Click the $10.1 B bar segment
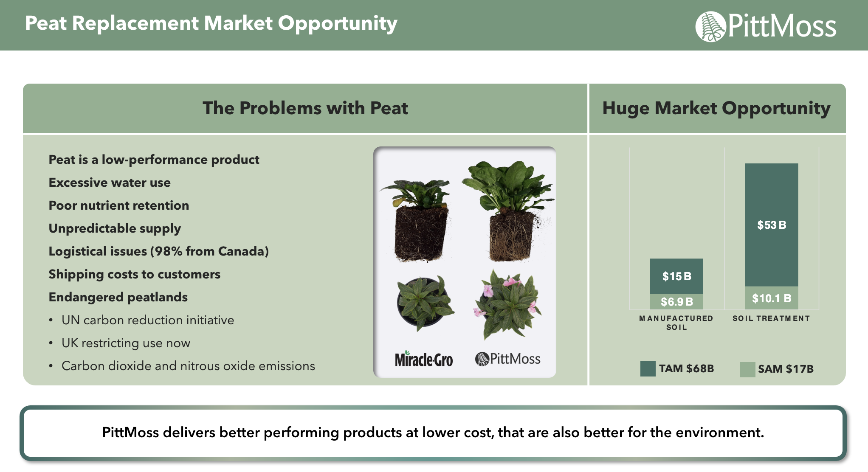The height and width of the screenshot is (472, 868). coord(772,298)
